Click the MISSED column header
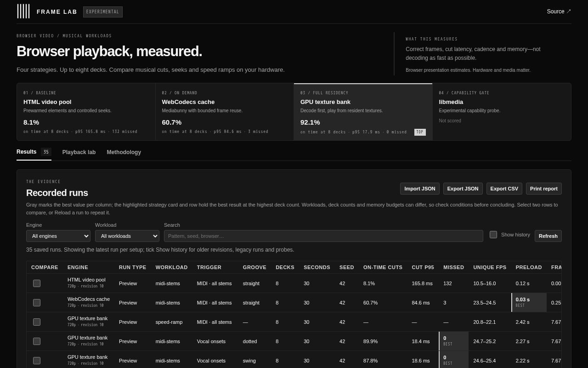The width and height of the screenshot is (588, 368). 453,267
